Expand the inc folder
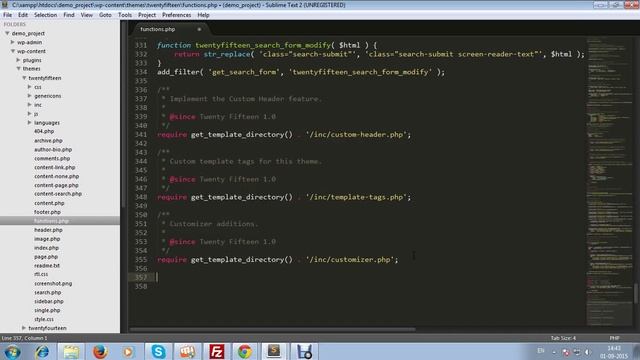 pos(29,105)
